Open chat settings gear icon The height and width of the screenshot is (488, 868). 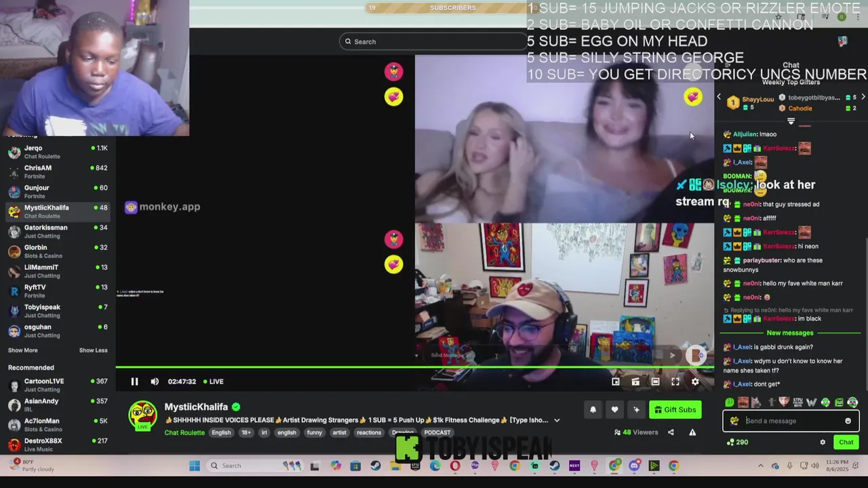click(823, 443)
